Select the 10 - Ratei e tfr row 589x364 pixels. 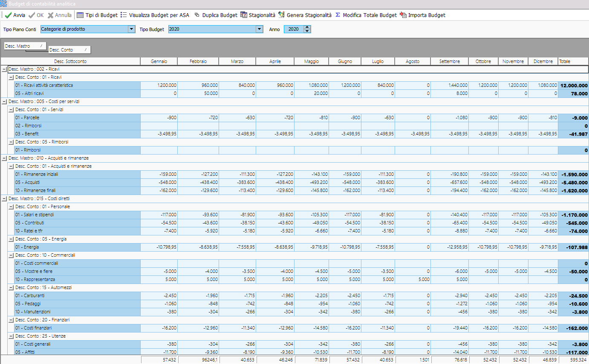[301, 231]
